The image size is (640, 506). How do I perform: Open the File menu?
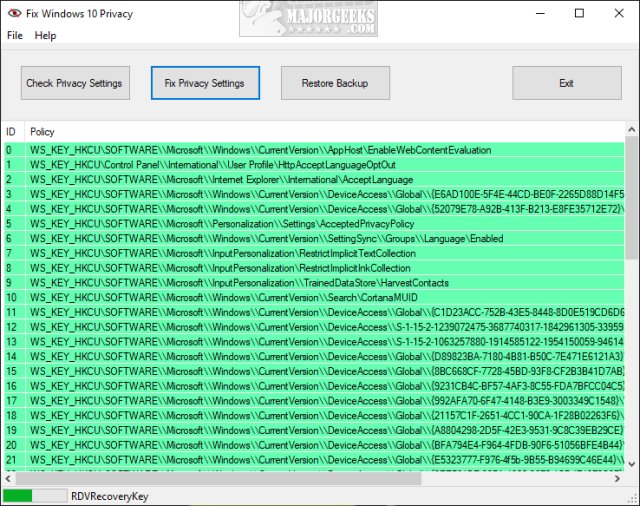[x=15, y=36]
